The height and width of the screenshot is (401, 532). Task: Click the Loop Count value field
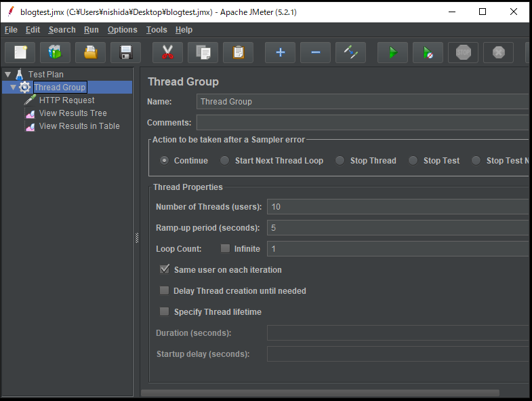pos(398,249)
